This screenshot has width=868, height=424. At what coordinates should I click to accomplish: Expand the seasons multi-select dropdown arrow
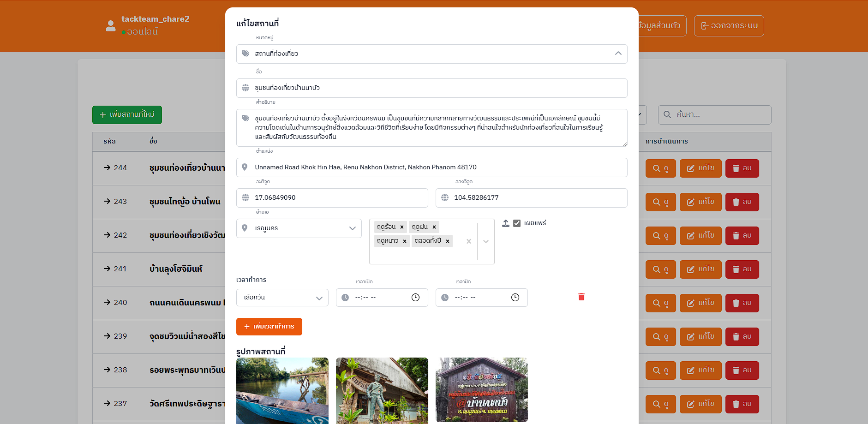[486, 241]
